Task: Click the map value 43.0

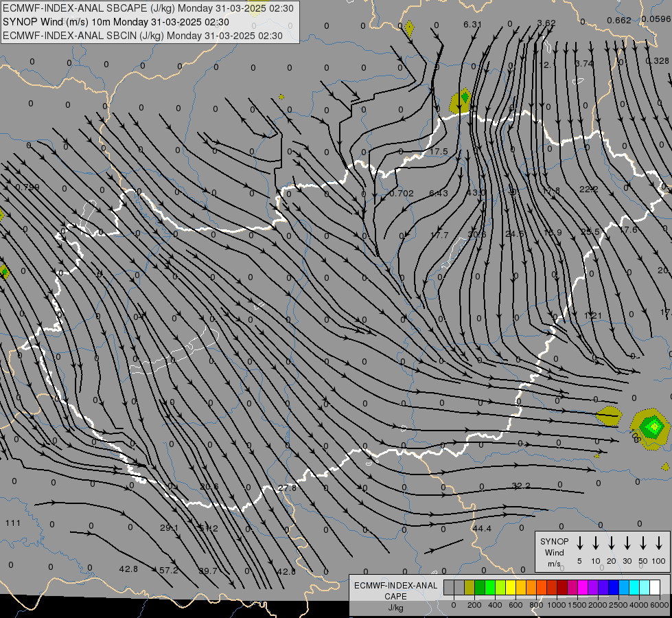Action: point(476,192)
